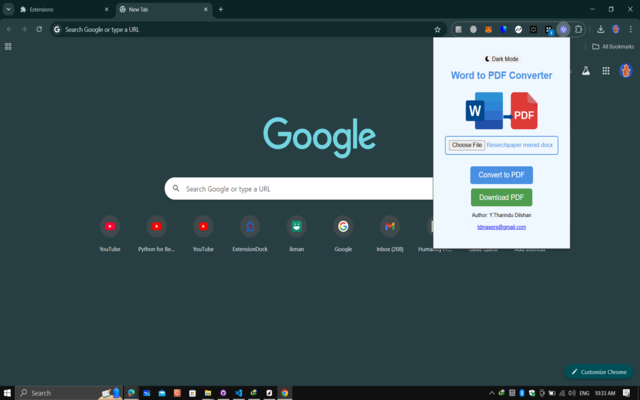The width and height of the screenshot is (640, 400).
Task: Click the Author: Y.Tharindu Dilshan text
Action: coord(501,215)
